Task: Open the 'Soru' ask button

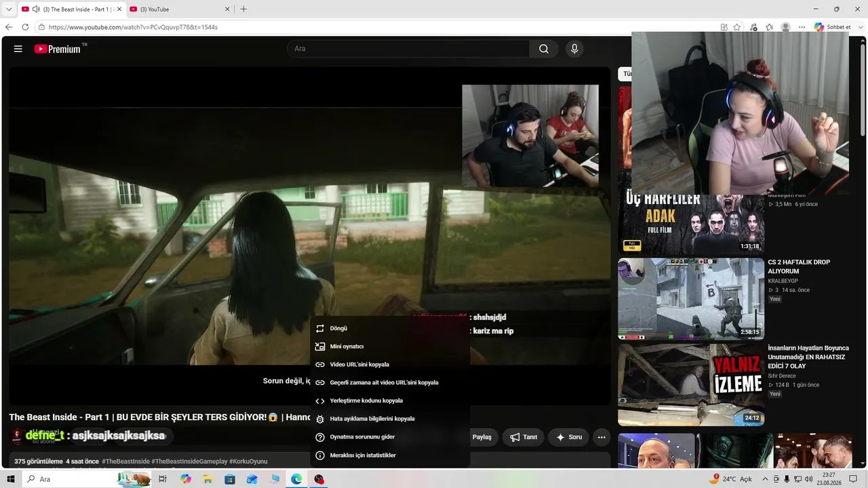Action: coord(569,437)
